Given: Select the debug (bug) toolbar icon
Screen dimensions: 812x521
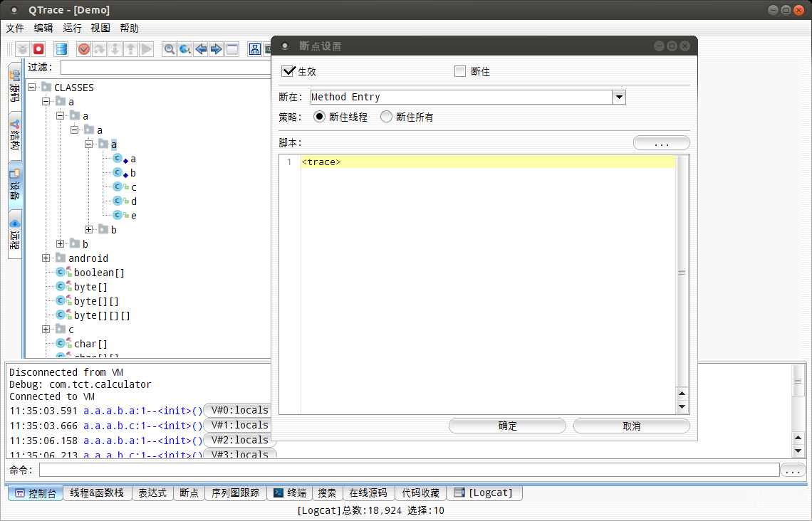Looking at the screenshot, I should (x=21, y=48).
